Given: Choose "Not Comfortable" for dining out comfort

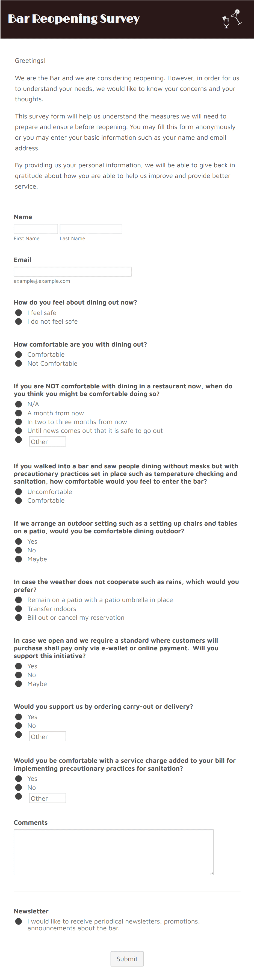Looking at the screenshot, I should point(19,363).
